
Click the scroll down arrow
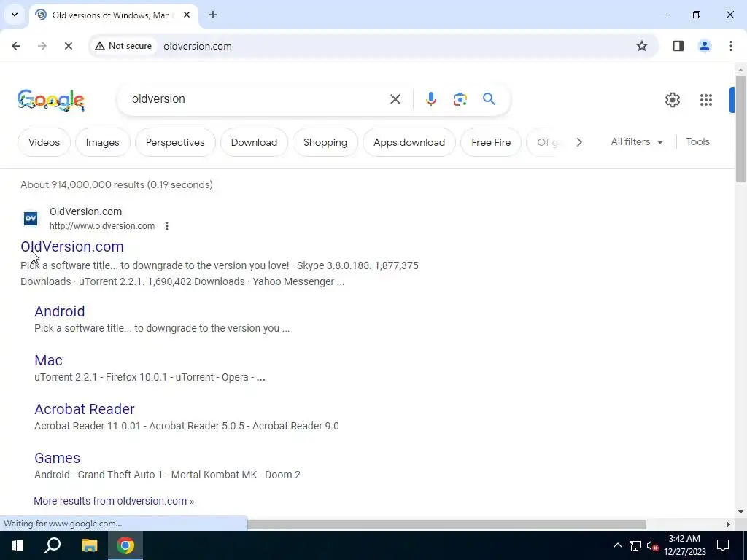(740, 512)
